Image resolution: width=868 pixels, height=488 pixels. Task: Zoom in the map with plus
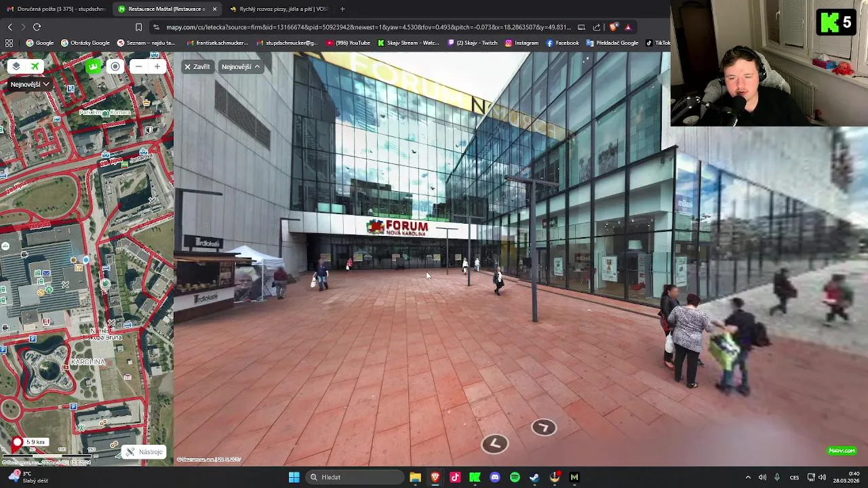coord(157,66)
